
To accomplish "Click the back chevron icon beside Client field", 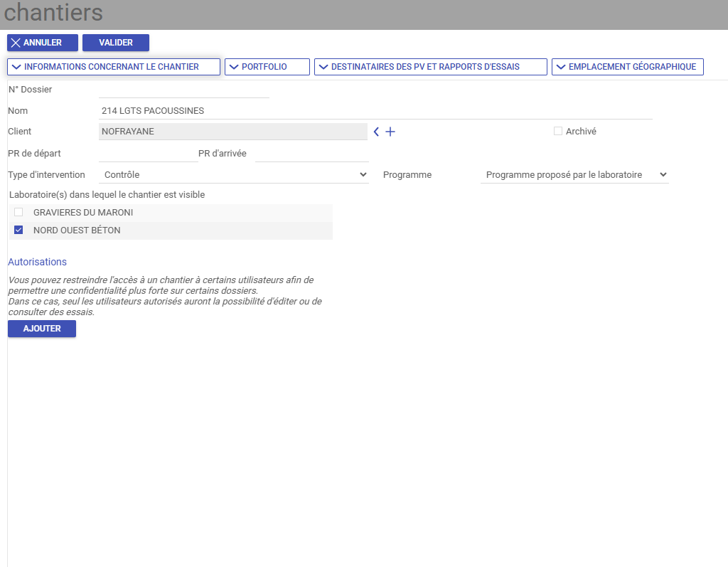I will 376,132.
